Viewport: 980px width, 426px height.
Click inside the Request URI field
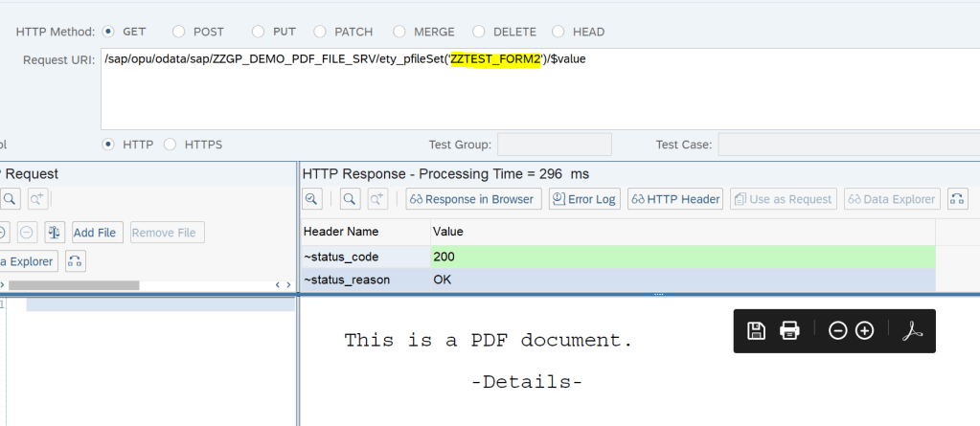540,89
